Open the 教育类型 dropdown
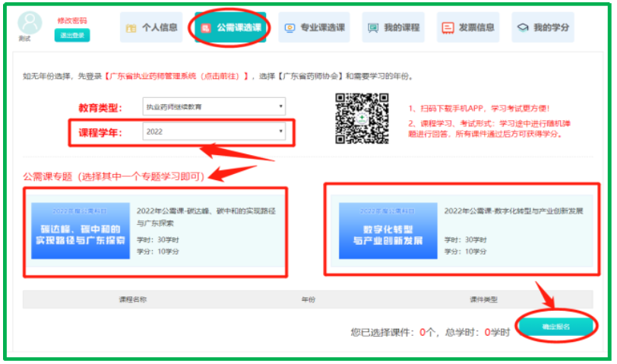Viewport: 617px width, 364px height. click(x=215, y=107)
